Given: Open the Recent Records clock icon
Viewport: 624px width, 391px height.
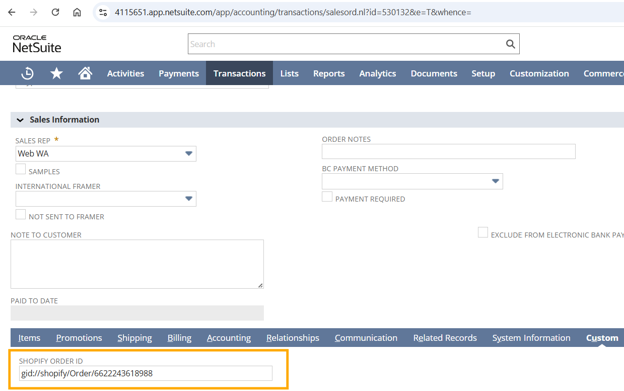Looking at the screenshot, I should pyautogui.click(x=27, y=73).
